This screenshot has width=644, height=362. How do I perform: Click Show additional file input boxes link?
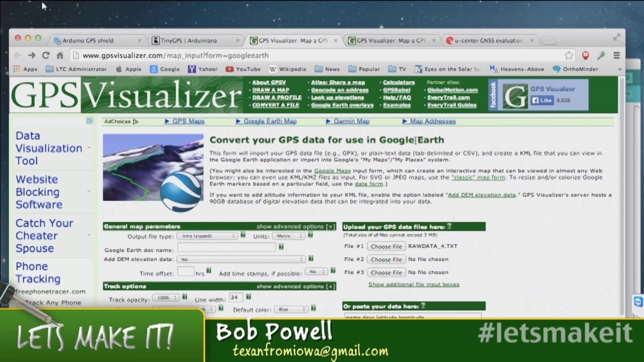pyautogui.click(x=414, y=285)
